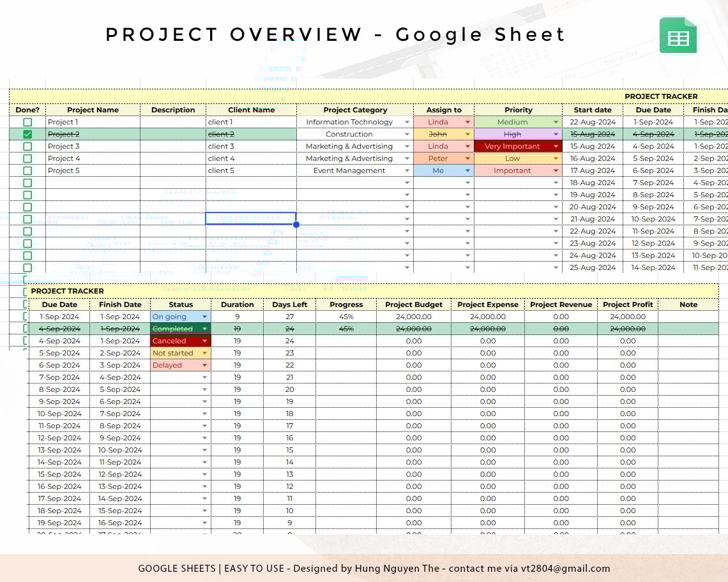Select the Project Profit column header
The width and height of the screenshot is (728, 582).
pyautogui.click(x=628, y=304)
